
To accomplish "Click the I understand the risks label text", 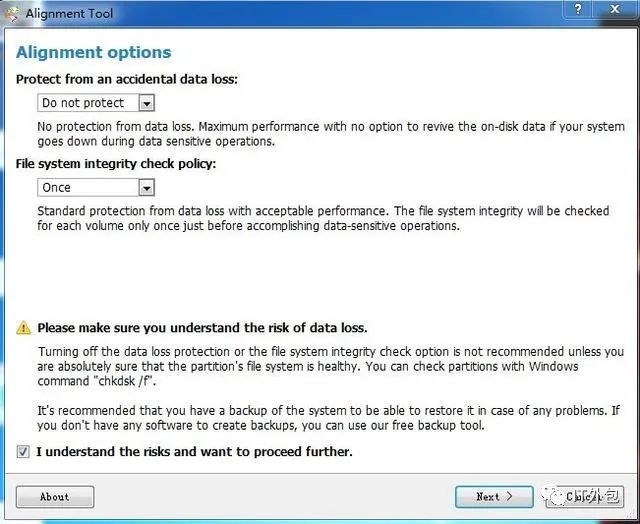I will (194, 452).
